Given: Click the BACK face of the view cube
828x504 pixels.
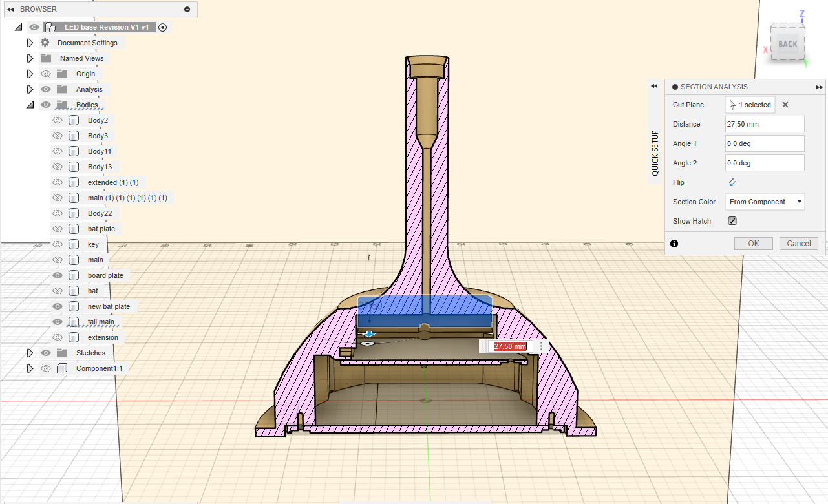Looking at the screenshot, I should click(x=787, y=44).
